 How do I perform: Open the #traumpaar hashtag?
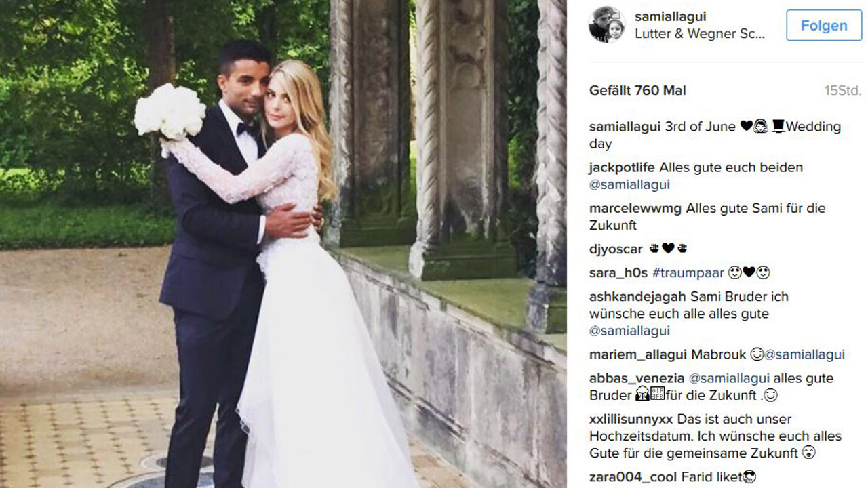686,273
